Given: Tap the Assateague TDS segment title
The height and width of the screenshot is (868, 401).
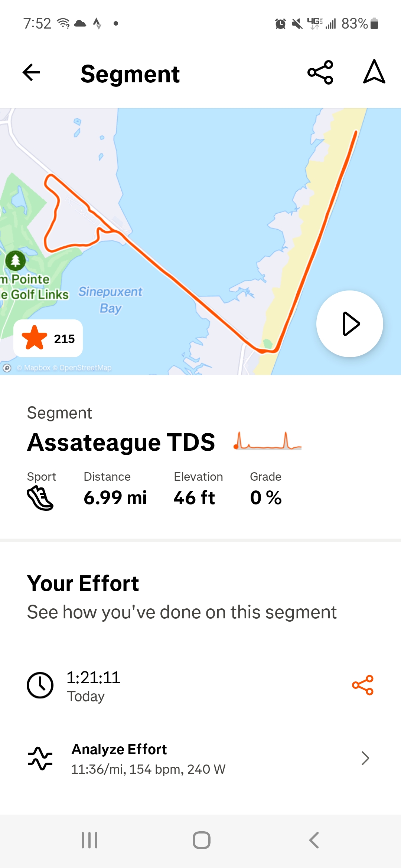Looking at the screenshot, I should click(121, 442).
